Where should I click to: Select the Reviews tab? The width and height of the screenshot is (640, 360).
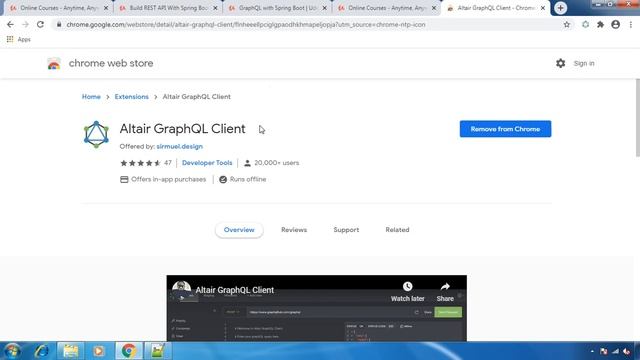click(294, 230)
